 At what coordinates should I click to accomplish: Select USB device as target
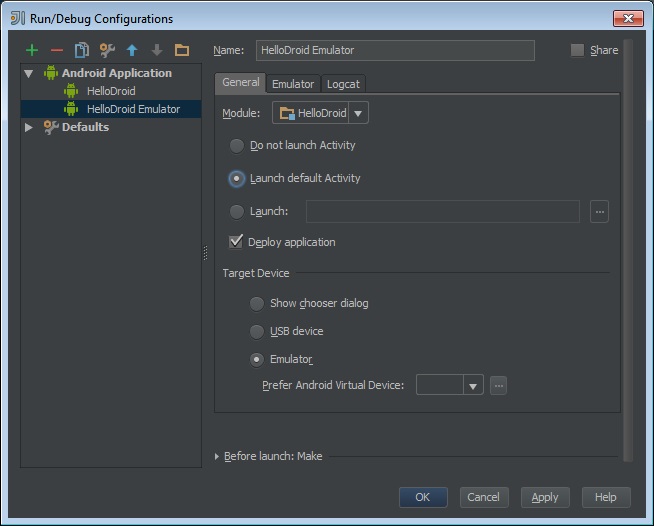tap(257, 332)
